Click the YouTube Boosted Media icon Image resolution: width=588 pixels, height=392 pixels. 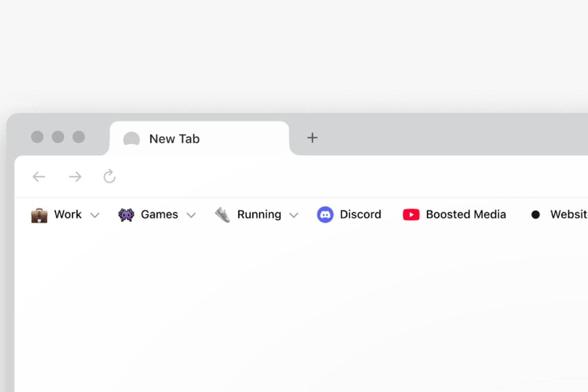411,215
